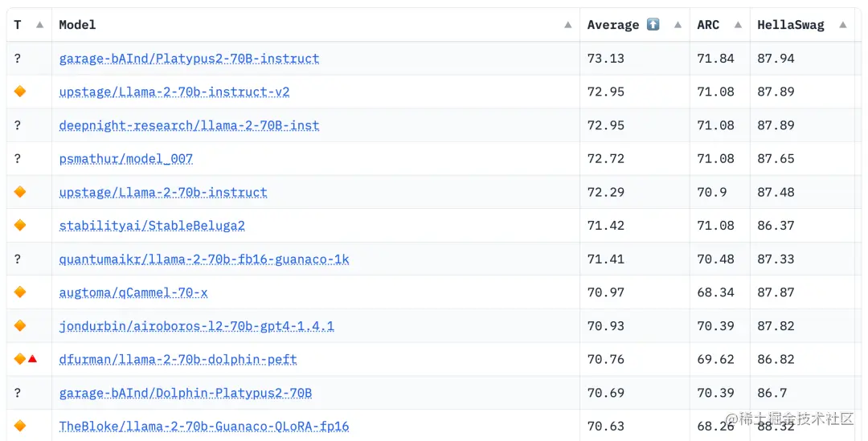Select HellaSwag value 86.82
The image size is (868, 441).
pyautogui.click(x=776, y=360)
